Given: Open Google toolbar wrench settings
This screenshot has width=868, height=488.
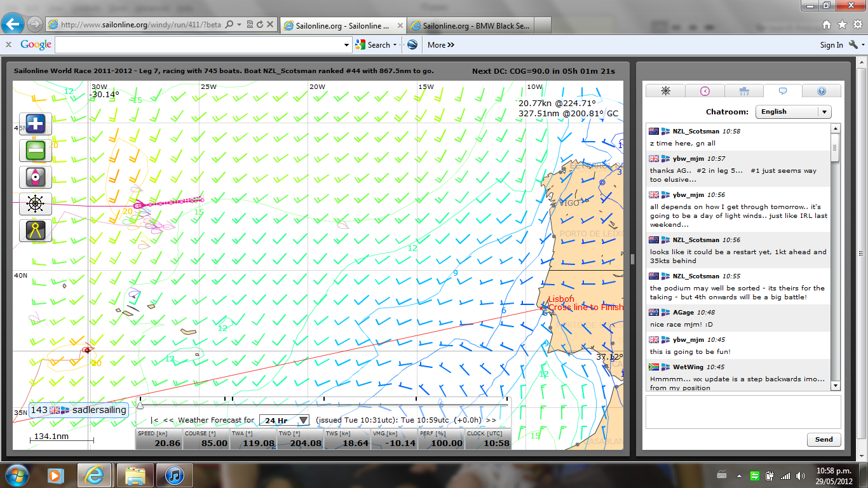Looking at the screenshot, I should click(852, 44).
